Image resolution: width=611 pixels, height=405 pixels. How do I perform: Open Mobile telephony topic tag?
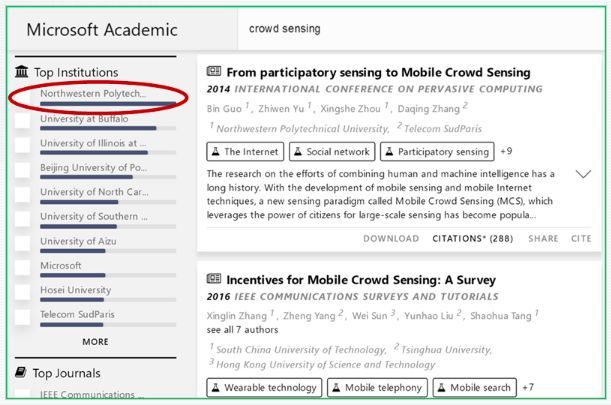coord(377,387)
